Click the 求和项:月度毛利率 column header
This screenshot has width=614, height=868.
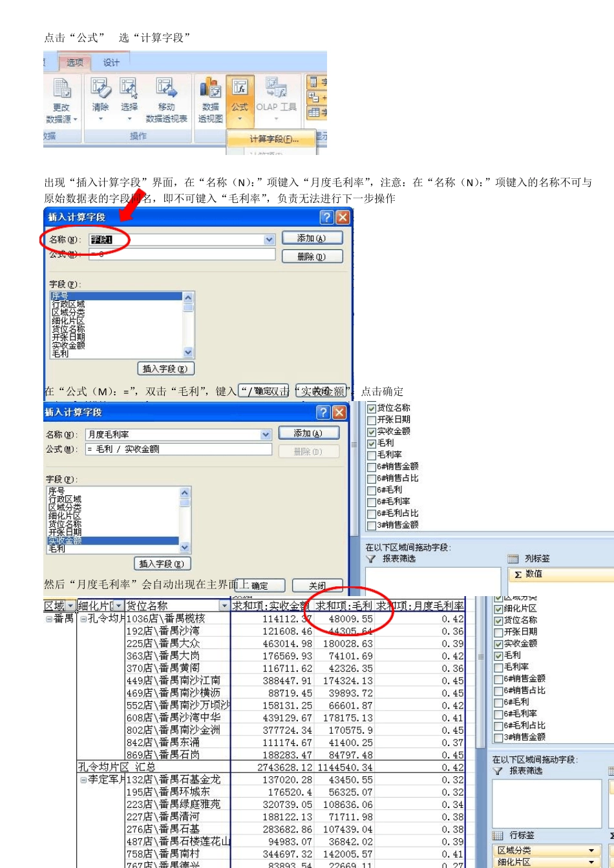click(421, 606)
